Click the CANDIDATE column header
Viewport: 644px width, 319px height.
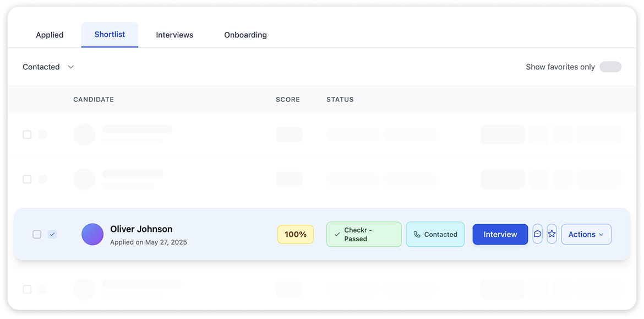click(x=94, y=100)
